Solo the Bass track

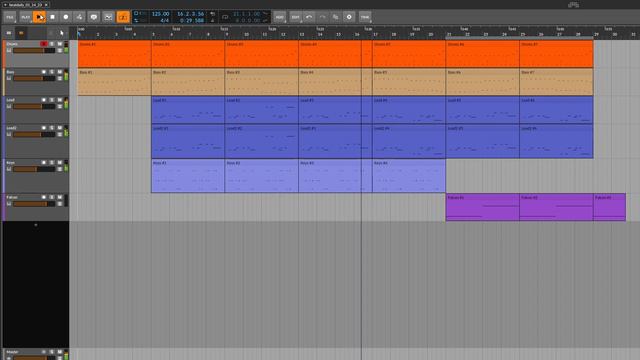coord(52,72)
